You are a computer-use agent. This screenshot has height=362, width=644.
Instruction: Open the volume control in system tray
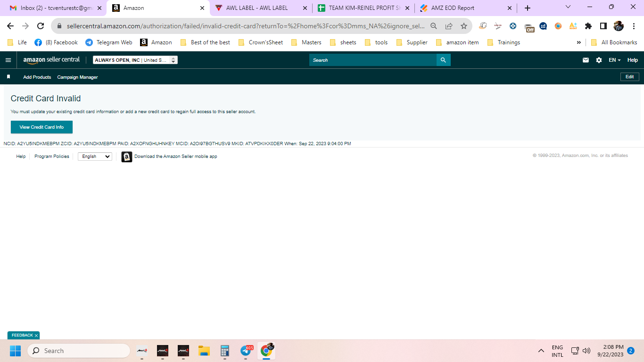[x=586, y=351]
